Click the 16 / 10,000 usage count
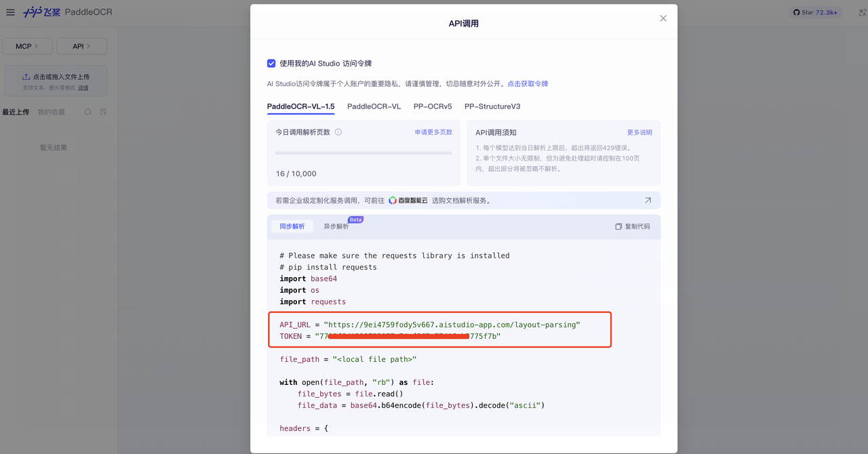Viewport: 868px width, 454px height. point(296,173)
